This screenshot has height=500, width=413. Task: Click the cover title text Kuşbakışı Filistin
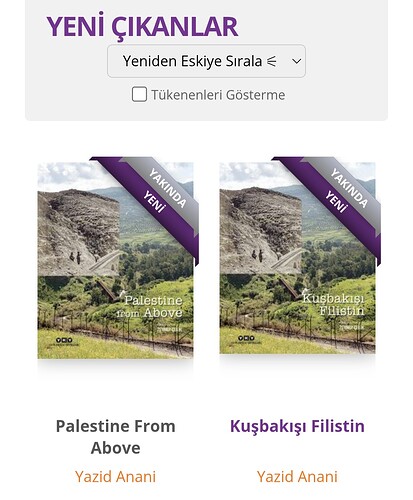coord(334,304)
